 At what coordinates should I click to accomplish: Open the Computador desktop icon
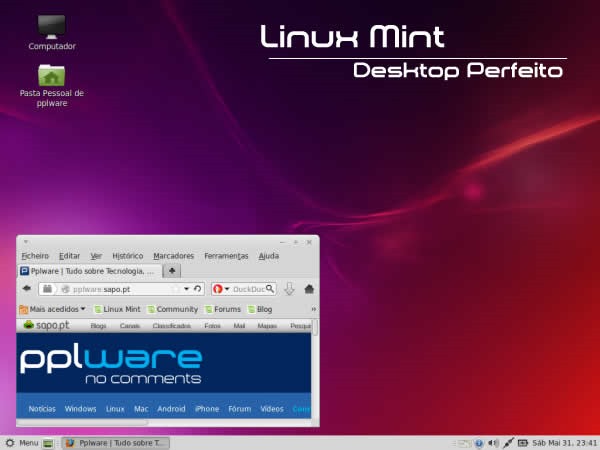click(x=52, y=33)
